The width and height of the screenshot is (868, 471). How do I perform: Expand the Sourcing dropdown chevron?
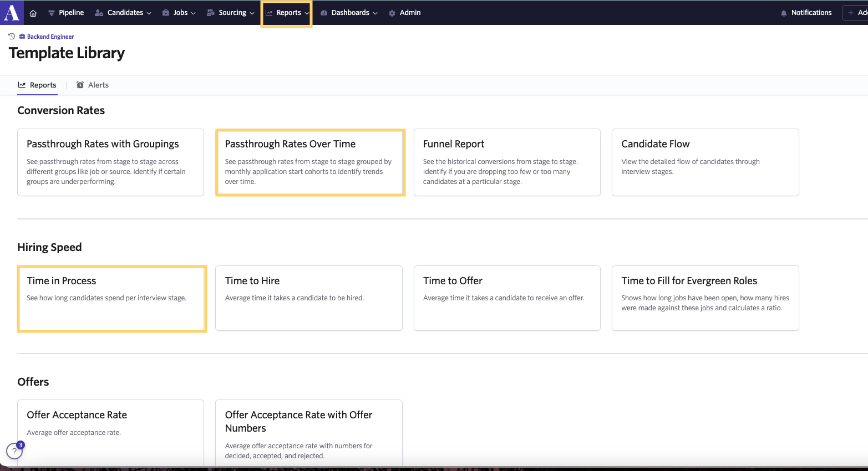click(252, 13)
